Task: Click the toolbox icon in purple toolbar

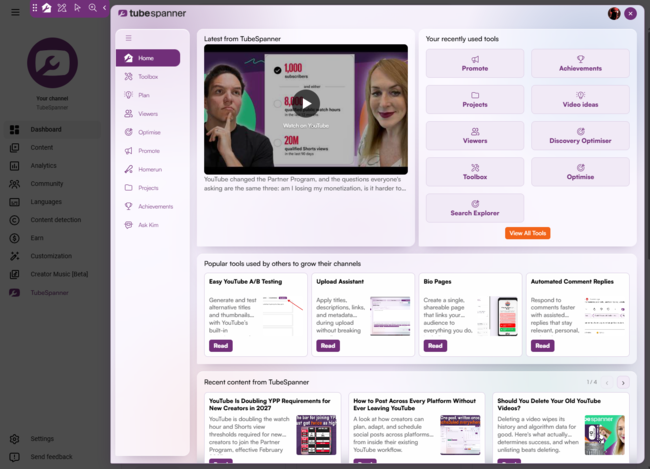Action: click(62, 7)
